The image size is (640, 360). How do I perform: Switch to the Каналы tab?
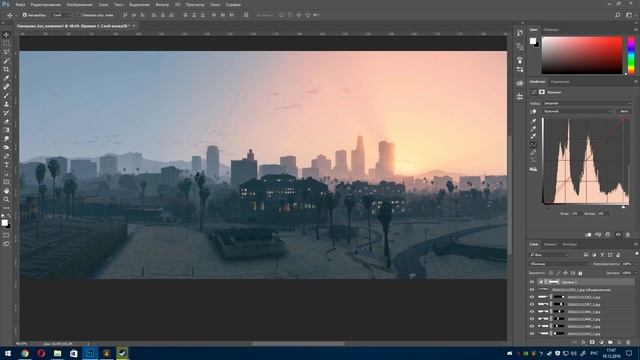click(x=550, y=244)
